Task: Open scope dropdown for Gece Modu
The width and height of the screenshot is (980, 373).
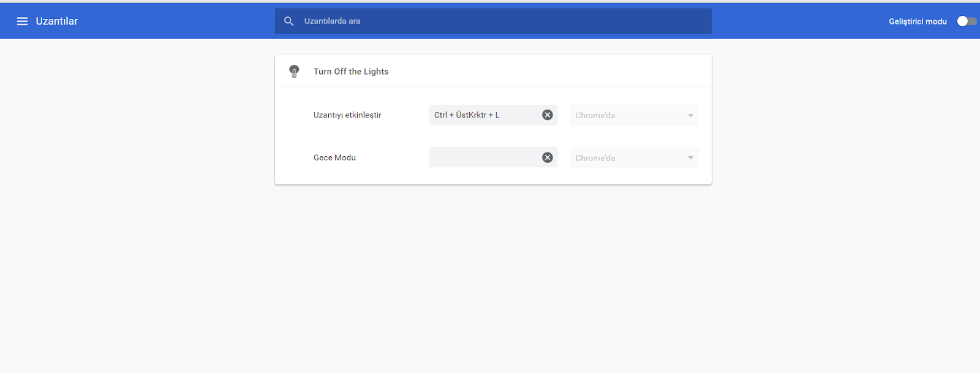Action: pyautogui.click(x=634, y=158)
